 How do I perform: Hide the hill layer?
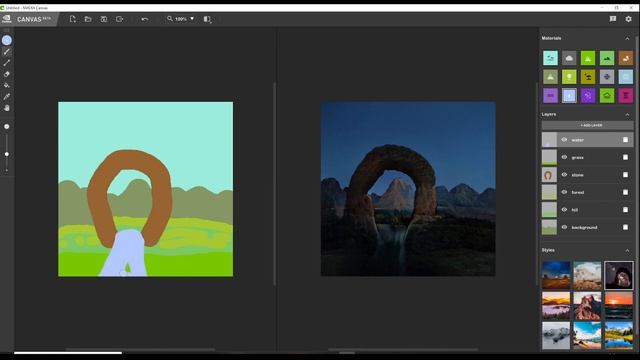coord(564,210)
